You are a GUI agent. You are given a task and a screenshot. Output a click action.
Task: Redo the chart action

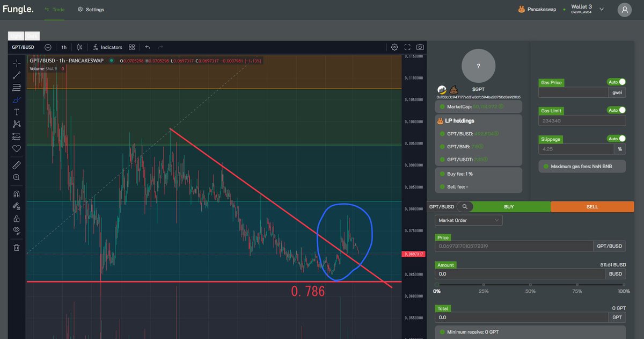coord(160,47)
